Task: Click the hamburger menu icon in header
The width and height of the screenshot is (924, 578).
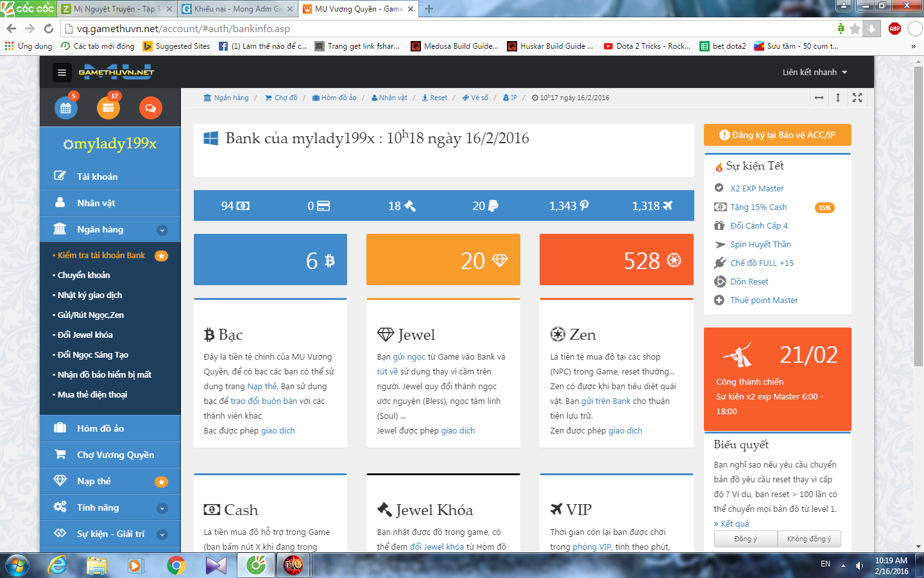Action: 62,73
